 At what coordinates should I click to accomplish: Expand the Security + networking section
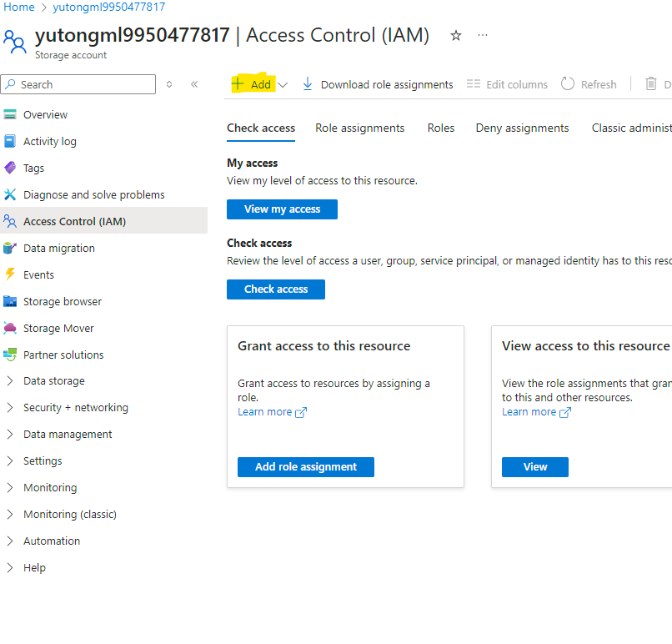coord(10,407)
